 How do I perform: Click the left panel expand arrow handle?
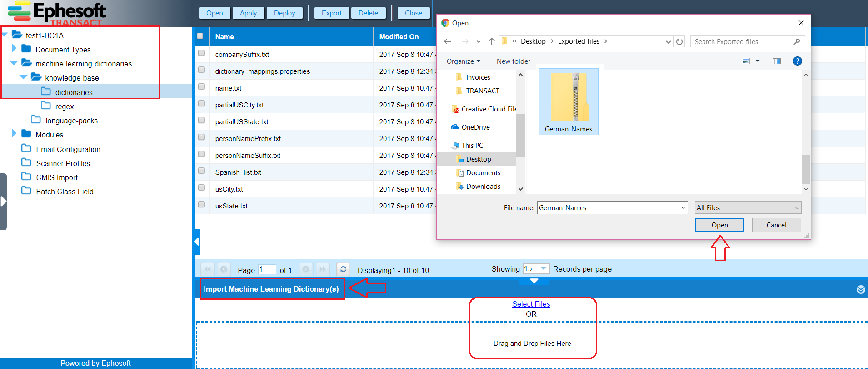(3, 201)
